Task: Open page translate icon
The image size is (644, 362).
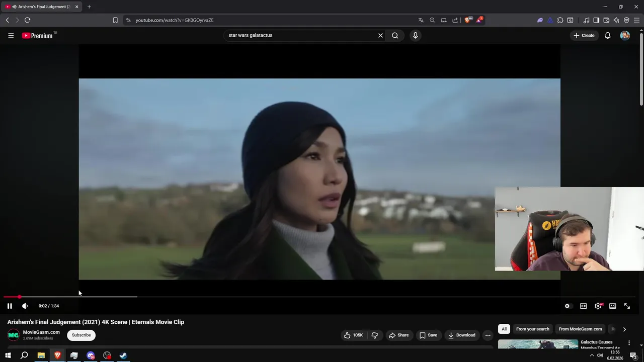Action: (x=421, y=20)
